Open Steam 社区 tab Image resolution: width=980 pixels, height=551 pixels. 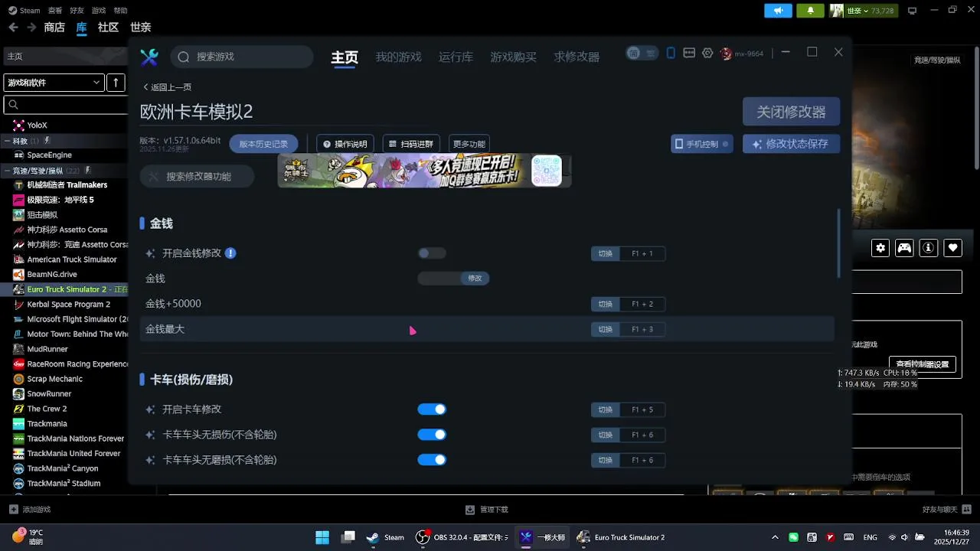(108, 27)
